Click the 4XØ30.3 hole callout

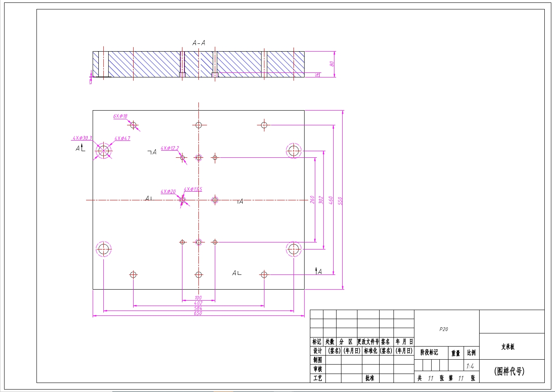click(82, 138)
